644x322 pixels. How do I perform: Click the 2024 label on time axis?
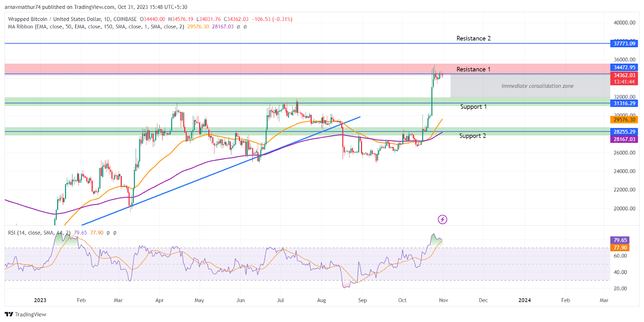click(524, 300)
